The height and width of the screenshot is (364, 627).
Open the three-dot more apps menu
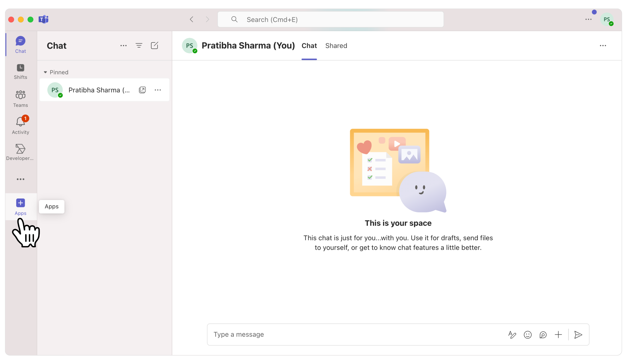pos(20,179)
